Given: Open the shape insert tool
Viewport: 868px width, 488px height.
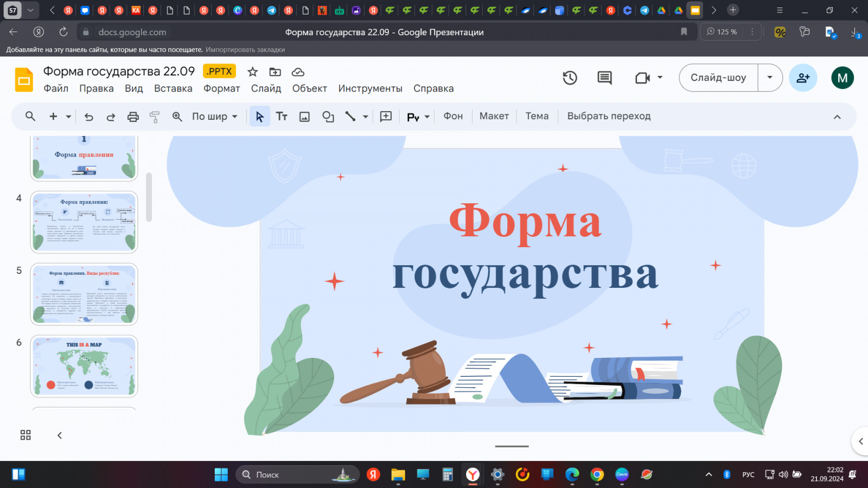Looking at the screenshot, I should [328, 116].
